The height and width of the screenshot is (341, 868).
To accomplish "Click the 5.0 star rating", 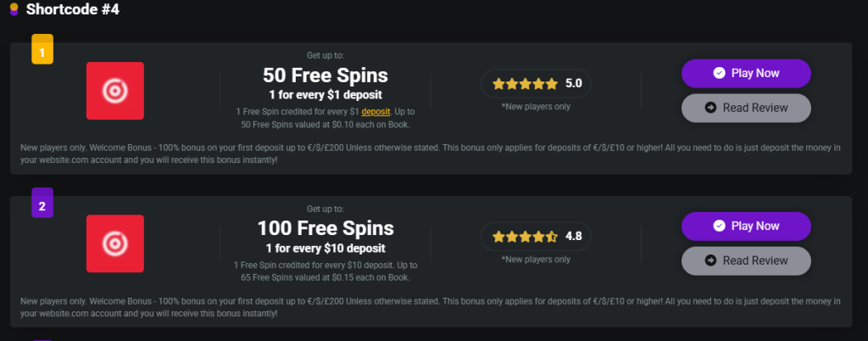I will (536, 84).
